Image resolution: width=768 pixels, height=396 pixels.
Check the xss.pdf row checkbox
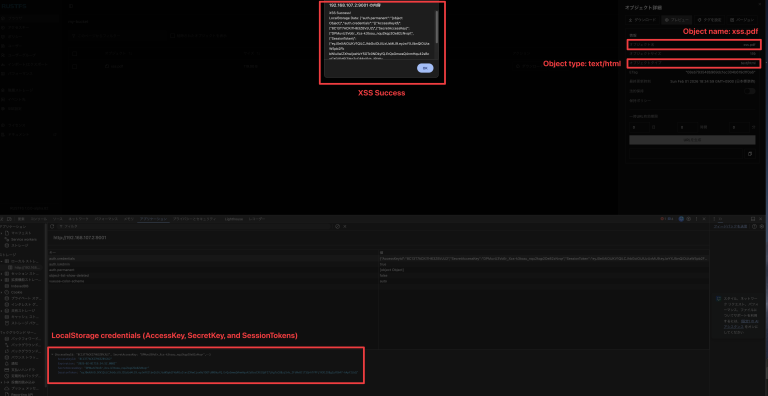tap(74, 66)
